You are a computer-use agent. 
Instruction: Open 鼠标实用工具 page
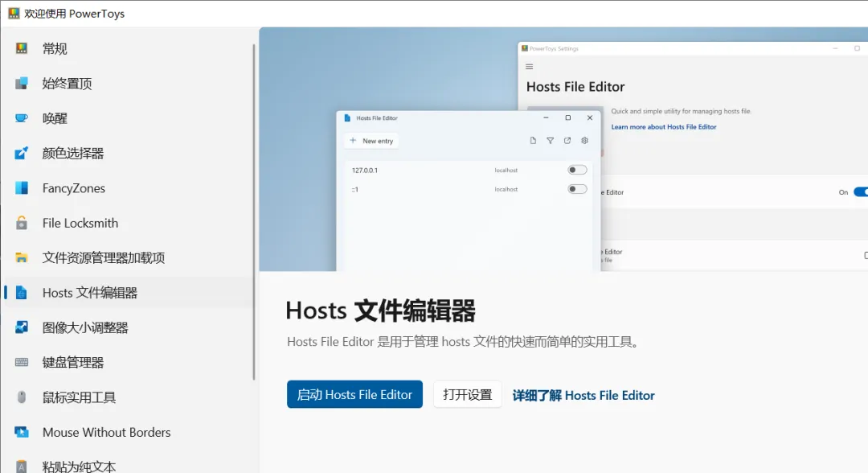(x=127, y=397)
